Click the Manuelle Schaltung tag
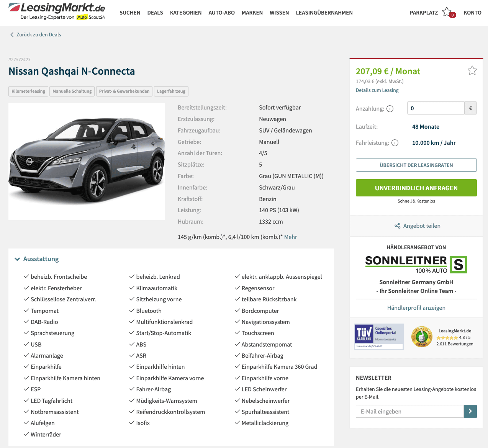This screenshot has height=448, width=488. pos(72,91)
